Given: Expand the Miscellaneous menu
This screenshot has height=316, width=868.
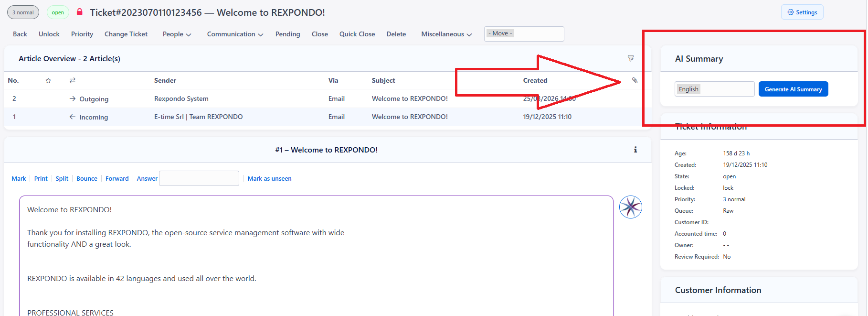Looking at the screenshot, I should 446,34.
